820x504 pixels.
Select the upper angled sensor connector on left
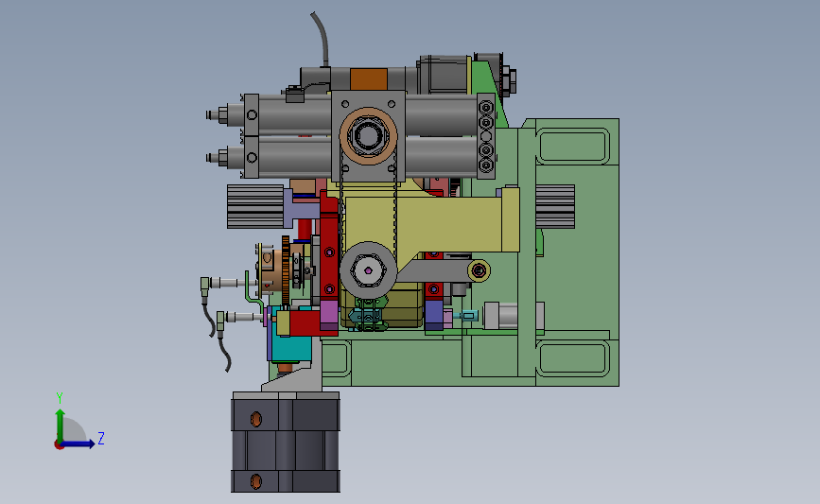[x=205, y=285]
